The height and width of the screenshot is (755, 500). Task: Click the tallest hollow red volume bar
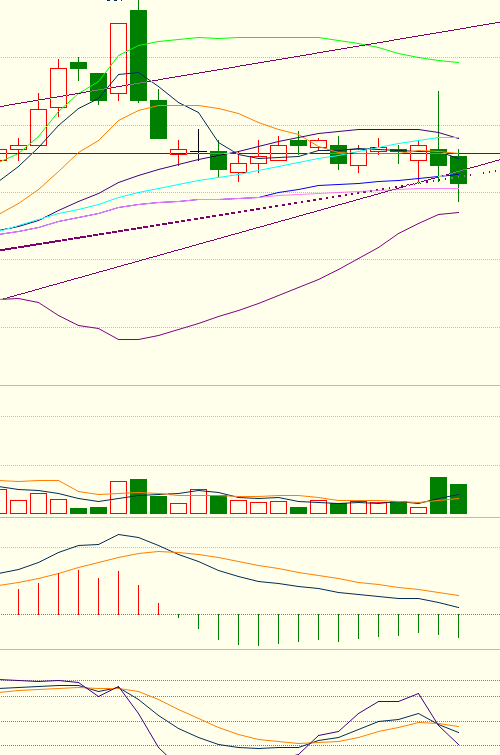point(118,497)
